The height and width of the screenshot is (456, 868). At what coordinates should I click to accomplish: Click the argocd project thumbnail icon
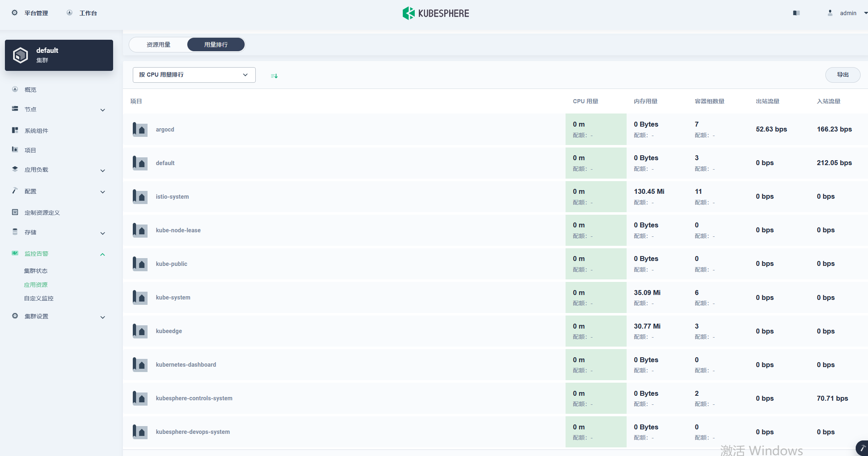[140, 129]
